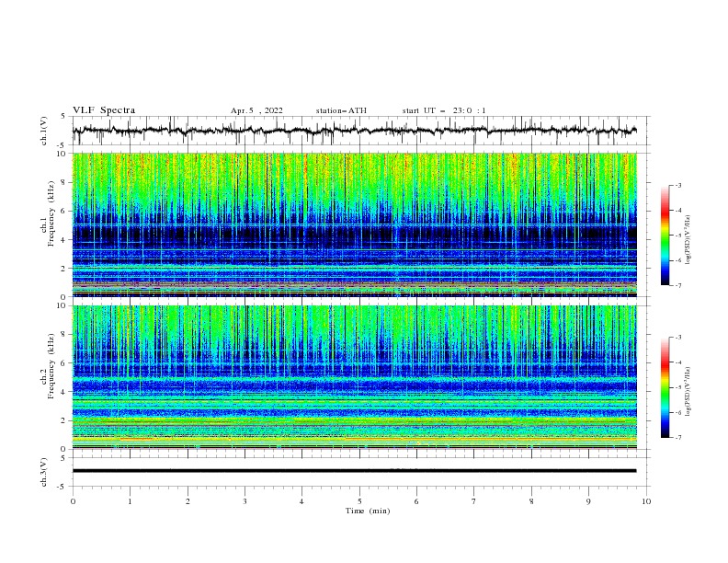728x563 pixels.
Task: Click the upper color scale bar
Action: tap(665, 236)
